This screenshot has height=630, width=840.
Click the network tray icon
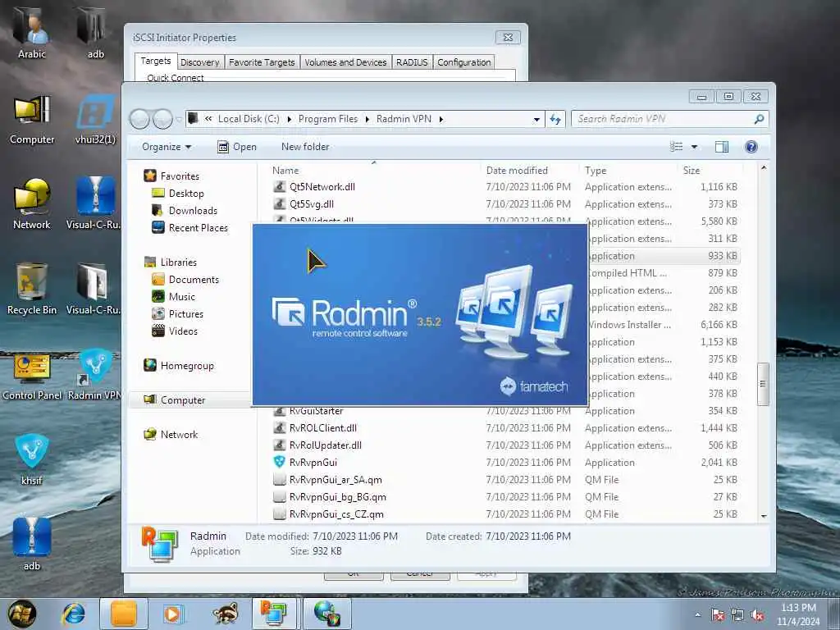tap(737, 615)
